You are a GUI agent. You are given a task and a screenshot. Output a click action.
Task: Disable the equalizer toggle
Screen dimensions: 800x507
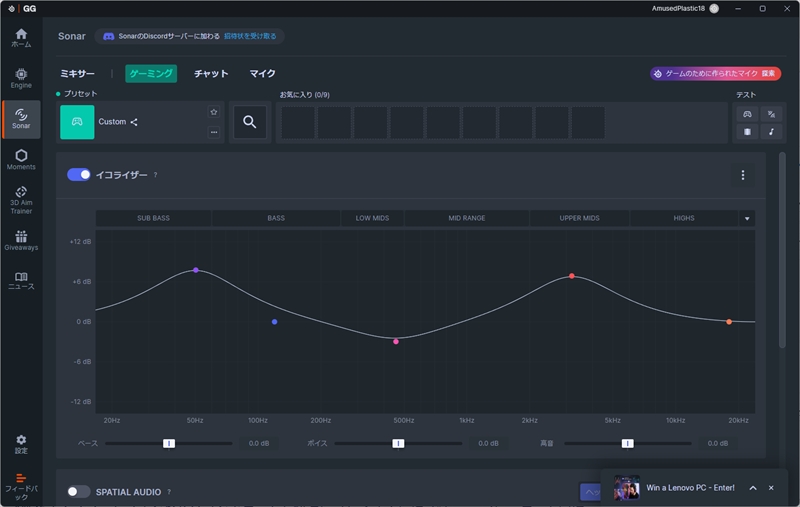point(79,175)
